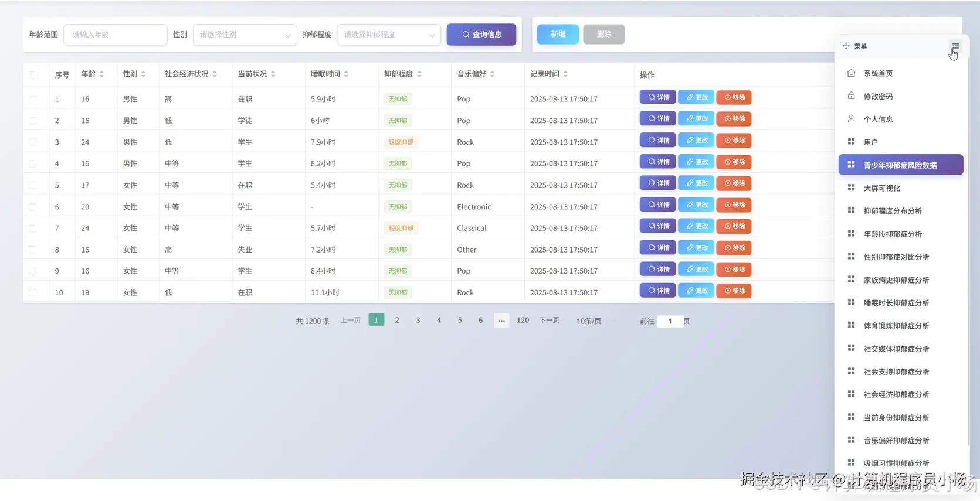
Task: Click the pagination ellipsis more button
Action: pyautogui.click(x=501, y=321)
